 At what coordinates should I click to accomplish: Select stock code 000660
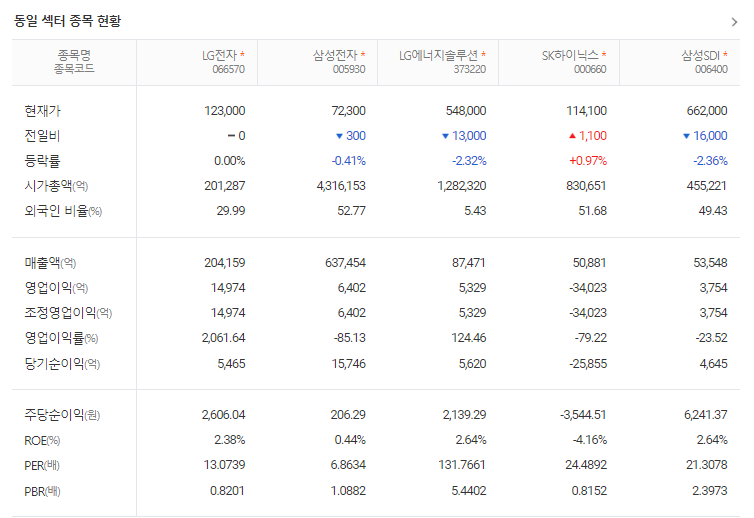590,69
